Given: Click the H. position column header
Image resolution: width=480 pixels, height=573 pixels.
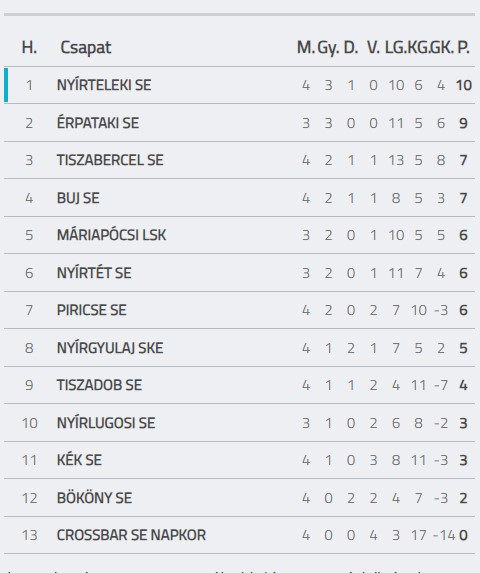Looking at the screenshot, I should [29, 48].
